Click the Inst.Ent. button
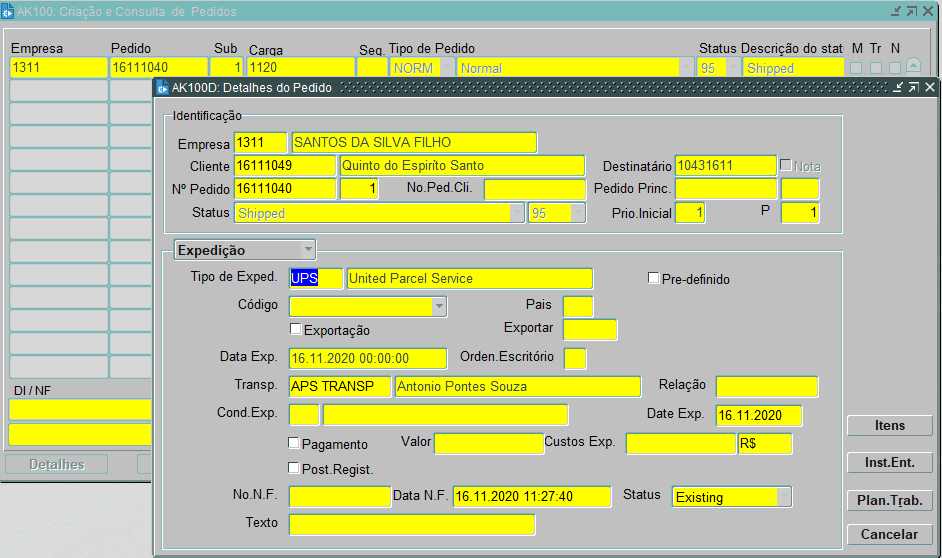This screenshot has width=942, height=558. point(889,462)
